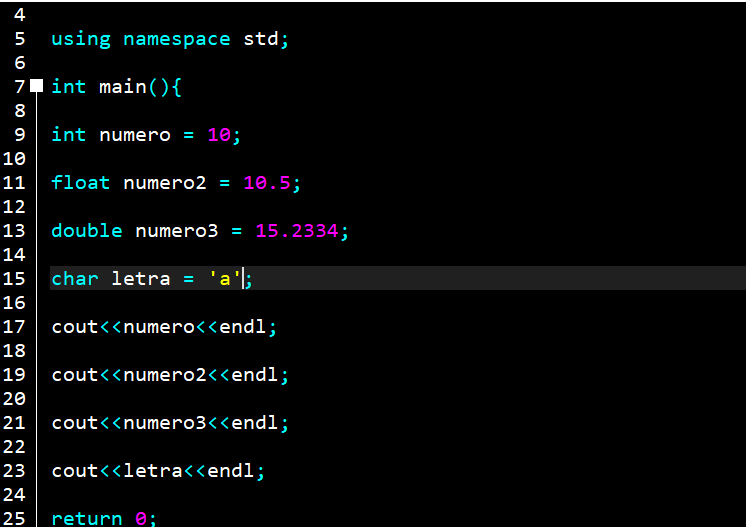Click the variable name 'letra' in declaration
746x529 pixels.
pyautogui.click(x=140, y=279)
